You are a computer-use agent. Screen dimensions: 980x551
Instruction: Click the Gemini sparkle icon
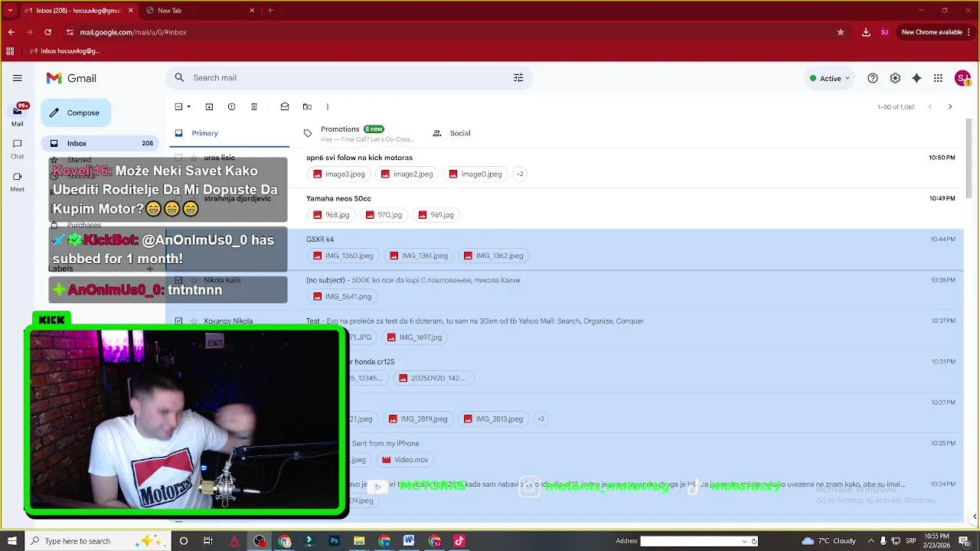916,78
